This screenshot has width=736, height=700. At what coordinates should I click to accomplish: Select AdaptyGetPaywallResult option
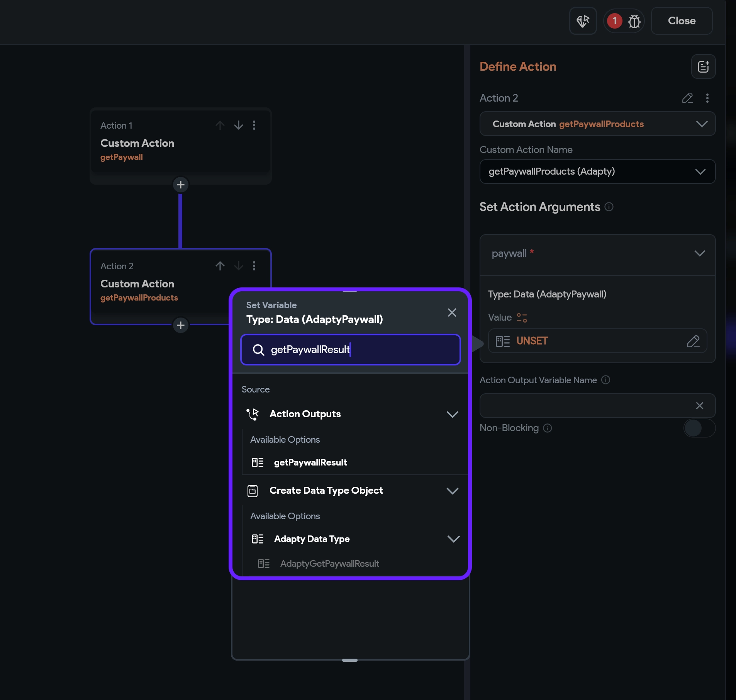329,564
